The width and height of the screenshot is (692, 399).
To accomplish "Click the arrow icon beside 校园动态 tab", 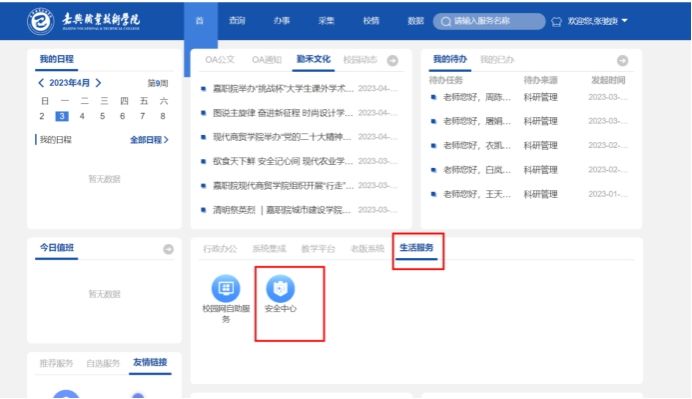I will (x=392, y=60).
